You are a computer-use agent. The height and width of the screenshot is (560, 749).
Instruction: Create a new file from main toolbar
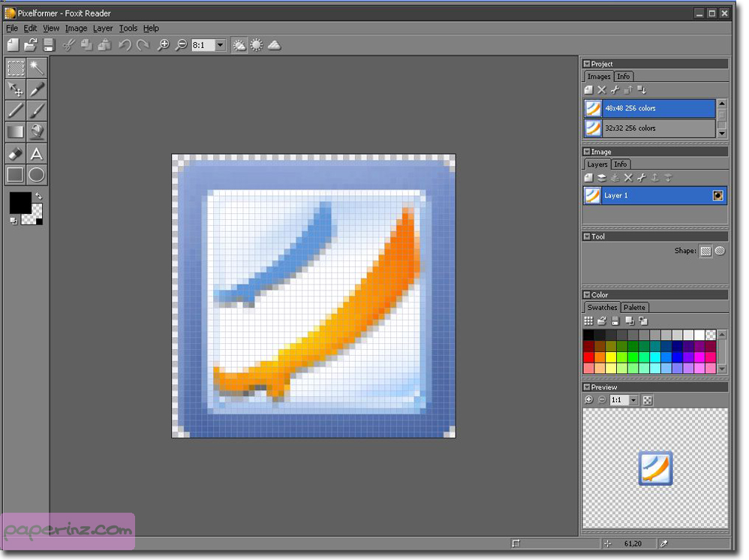pos(14,45)
